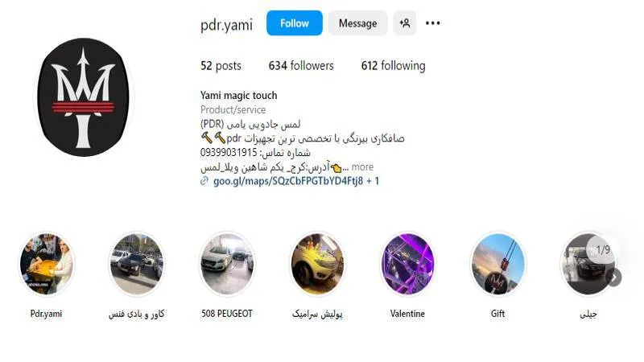Open the parked cars highlight, second circle
644x362 pixels.
[136, 264]
